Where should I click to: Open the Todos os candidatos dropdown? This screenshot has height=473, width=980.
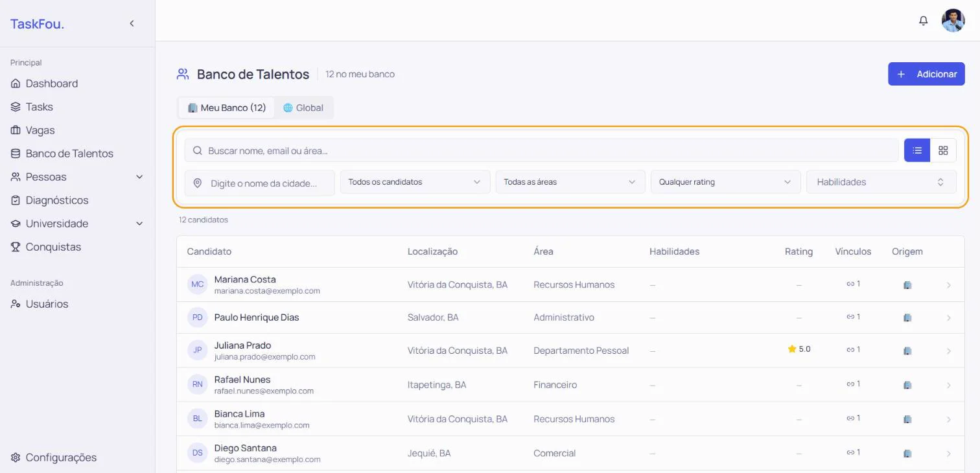(x=415, y=182)
